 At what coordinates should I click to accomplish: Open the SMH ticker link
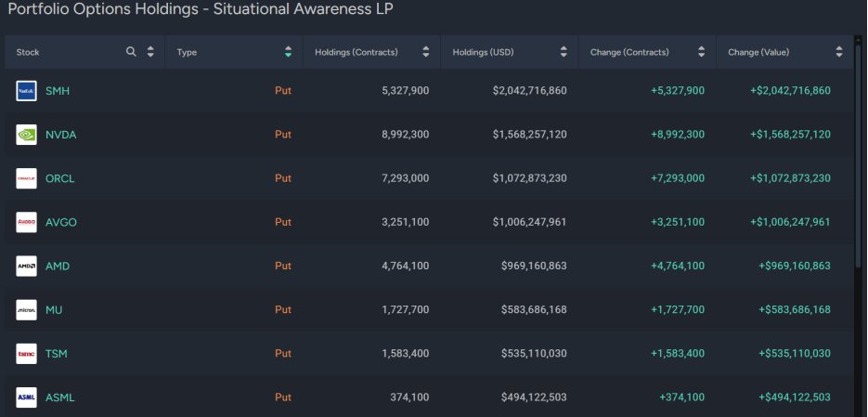coord(58,91)
